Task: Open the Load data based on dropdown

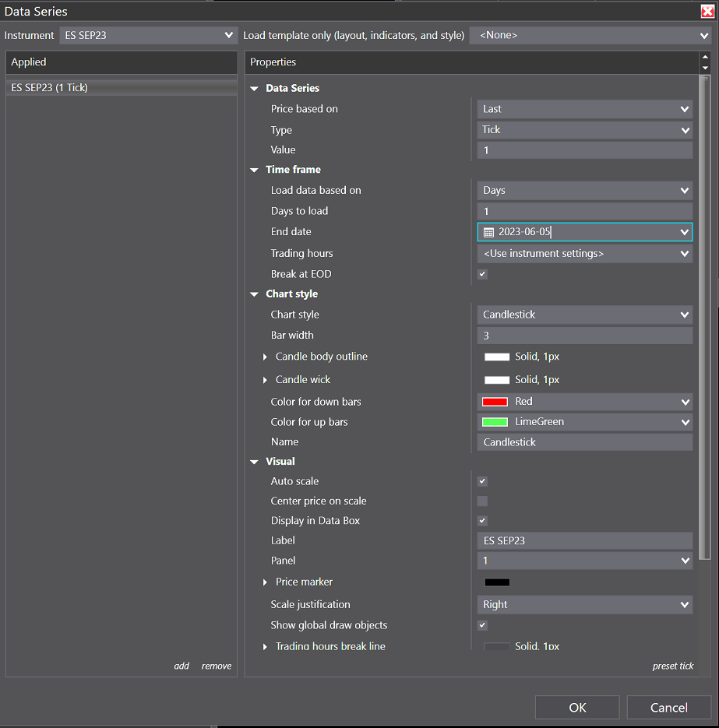Action: pyautogui.click(x=585, y=190)
